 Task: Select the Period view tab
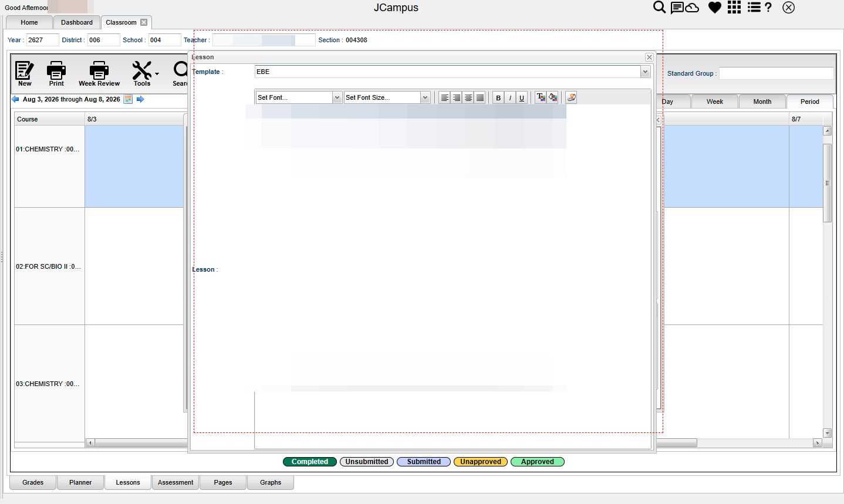[809, 102]
